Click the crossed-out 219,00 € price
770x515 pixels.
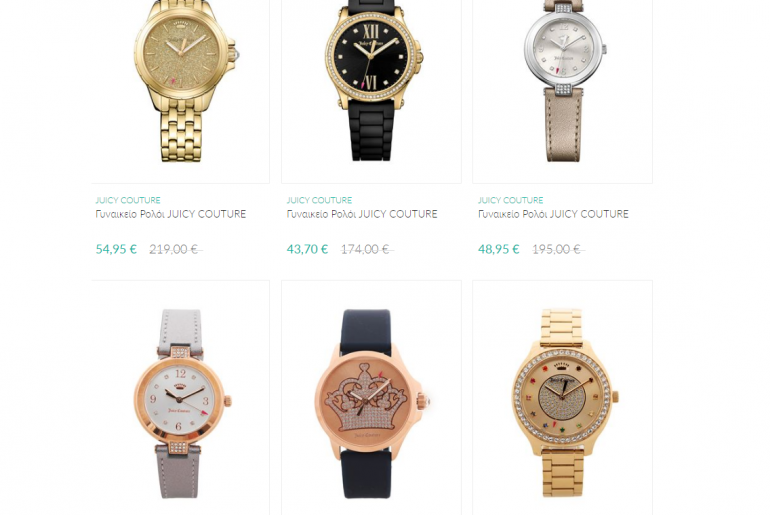175,249
